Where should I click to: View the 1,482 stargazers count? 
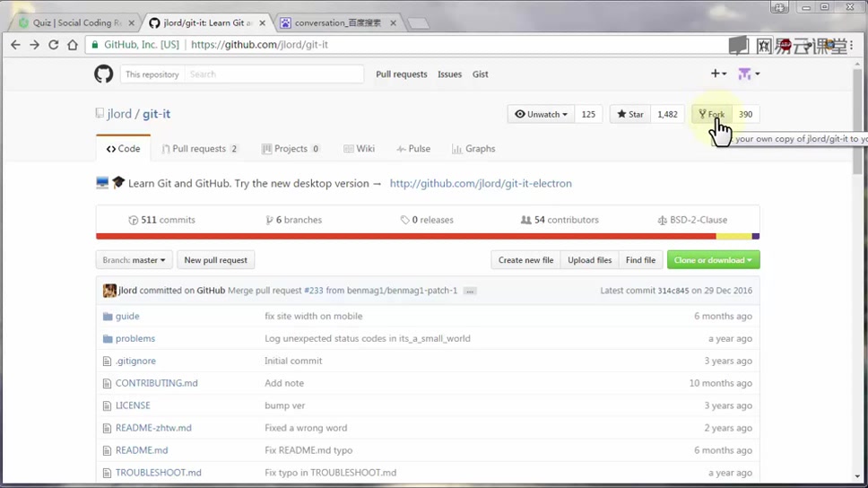667,114
